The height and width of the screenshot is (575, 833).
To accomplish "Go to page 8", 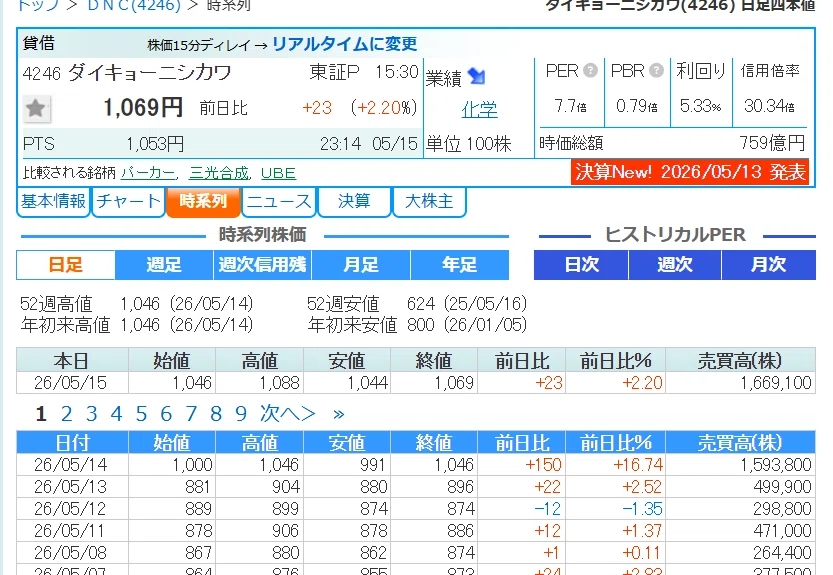I will (216, 413).
